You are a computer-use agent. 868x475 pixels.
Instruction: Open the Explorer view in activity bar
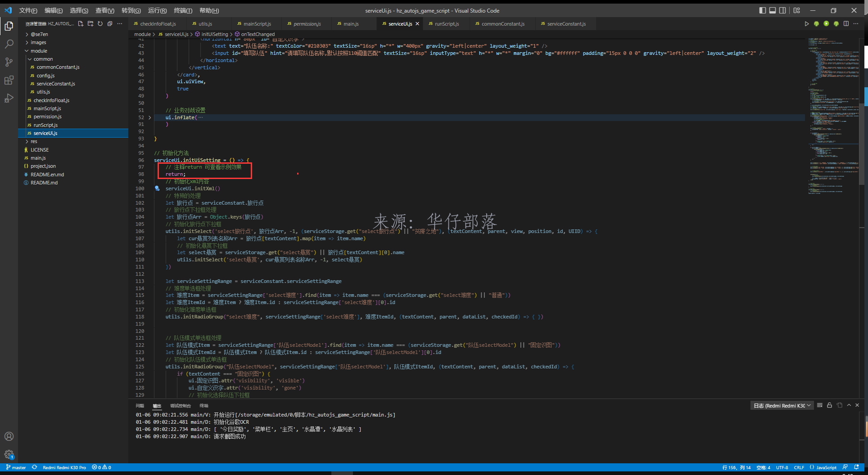pos(9,27)
